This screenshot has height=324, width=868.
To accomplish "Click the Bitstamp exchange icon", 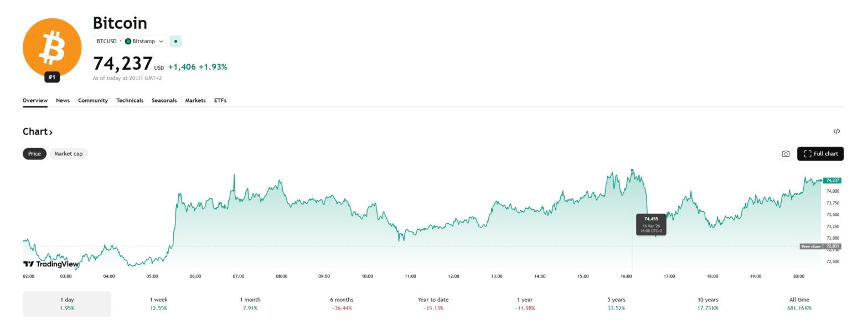I will pos(128,41).
